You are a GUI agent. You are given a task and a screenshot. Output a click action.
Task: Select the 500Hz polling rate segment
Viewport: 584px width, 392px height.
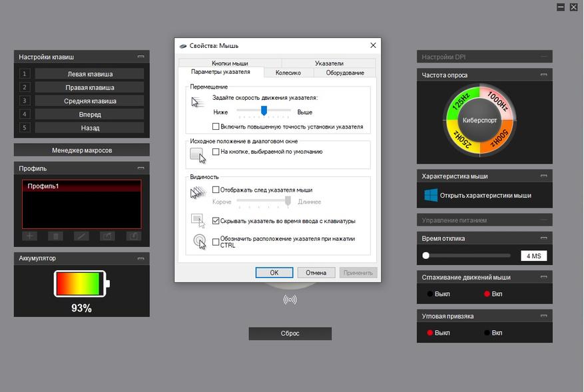coord(498,139)
